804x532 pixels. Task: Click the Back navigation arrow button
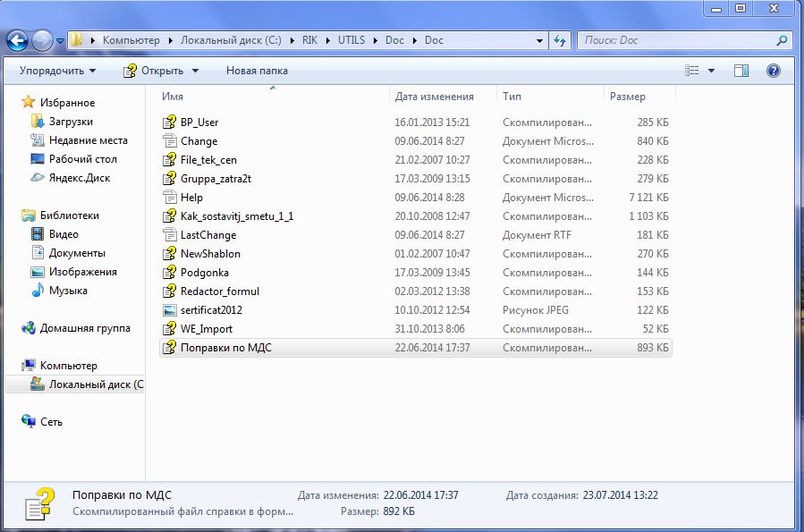click(17, 40)
